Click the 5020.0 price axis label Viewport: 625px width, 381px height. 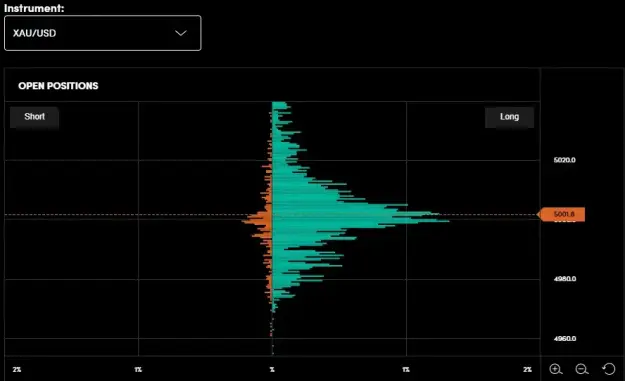coord(564,160)
